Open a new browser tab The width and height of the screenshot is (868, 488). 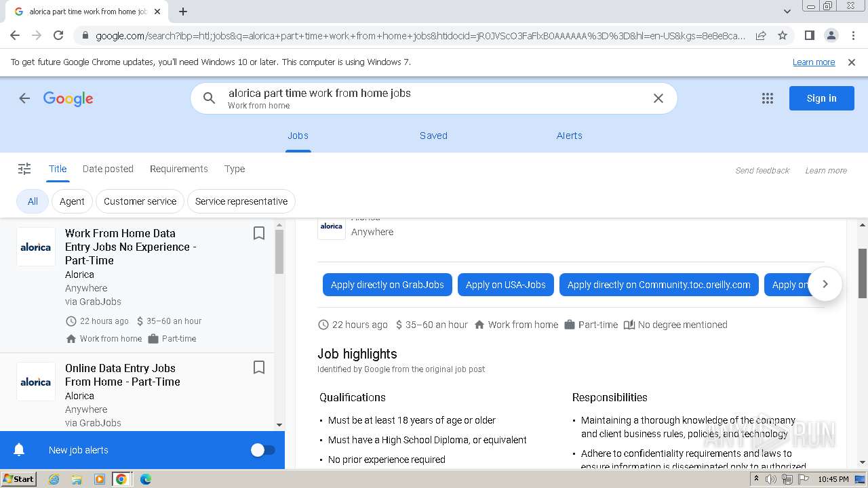pyautogui.click(x=183, y=12)
